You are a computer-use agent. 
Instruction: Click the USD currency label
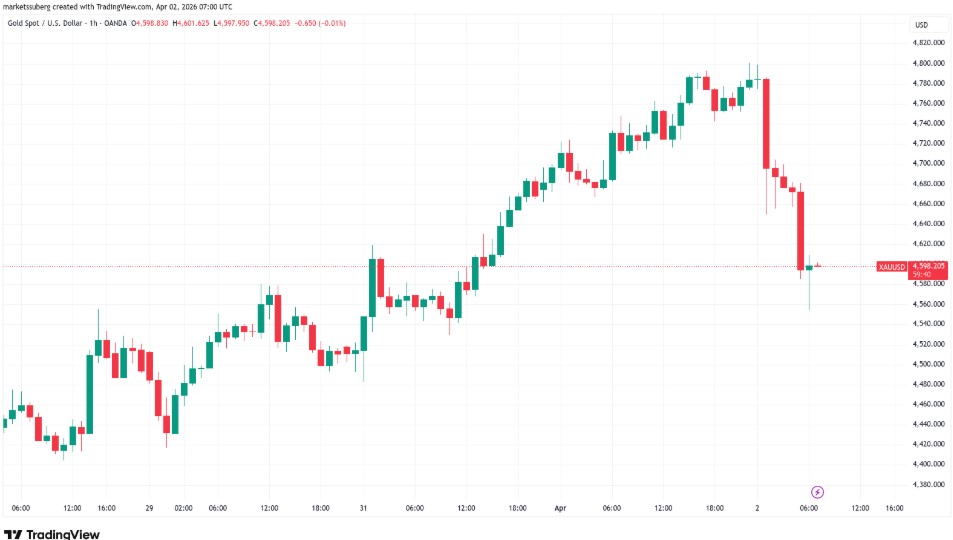tap(921, 24)
